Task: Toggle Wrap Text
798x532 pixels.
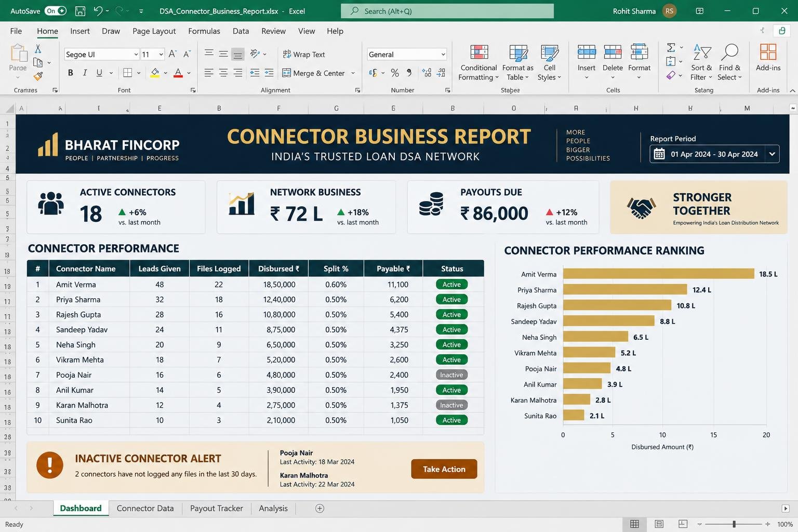Action: [304, 55]
